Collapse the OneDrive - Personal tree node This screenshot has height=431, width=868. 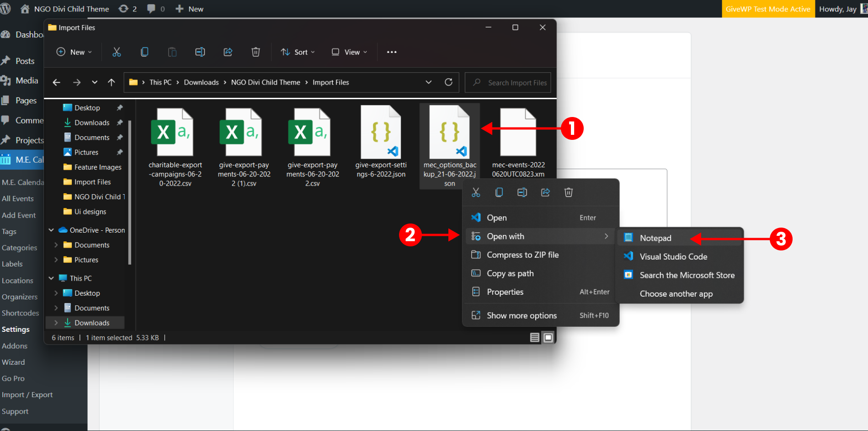[x=51, y=230]
